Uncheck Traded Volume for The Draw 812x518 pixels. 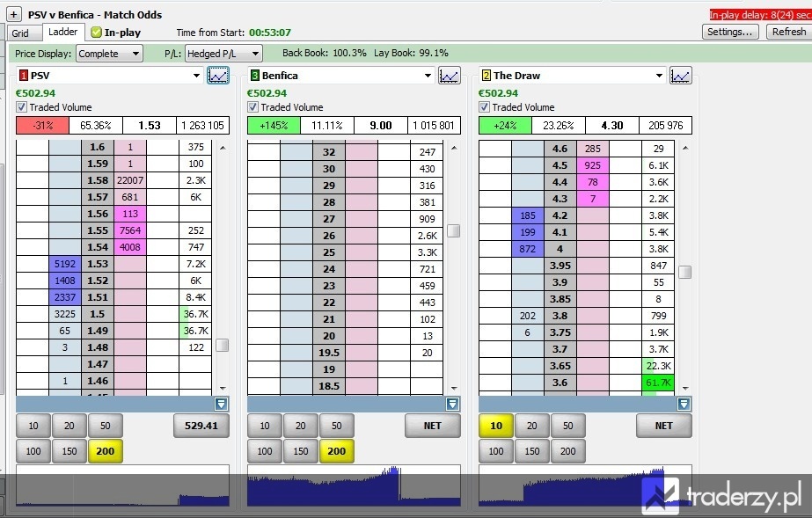(x=484, y=107)
